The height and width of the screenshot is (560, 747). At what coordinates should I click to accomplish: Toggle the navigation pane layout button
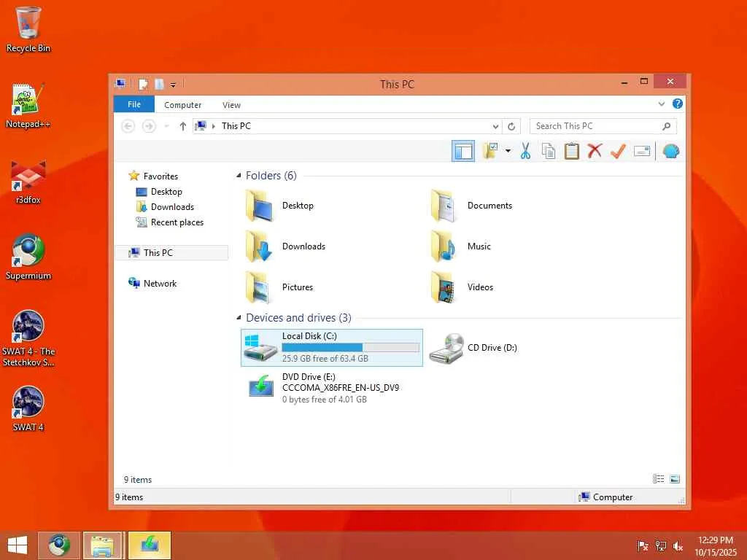[x=463, y=152]
